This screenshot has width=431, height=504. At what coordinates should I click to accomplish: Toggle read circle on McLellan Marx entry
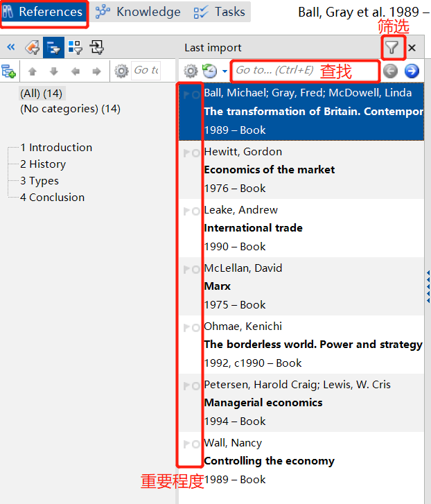(x=196, y=269)
